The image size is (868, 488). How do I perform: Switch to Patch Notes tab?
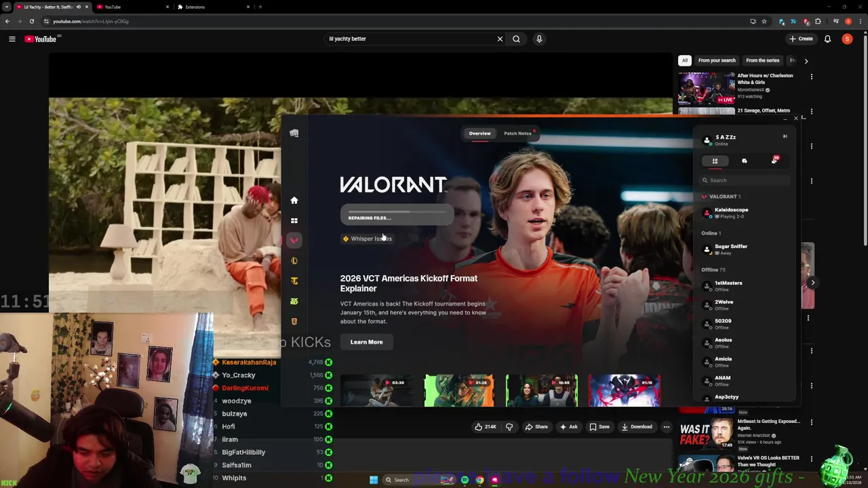(517, 134)
